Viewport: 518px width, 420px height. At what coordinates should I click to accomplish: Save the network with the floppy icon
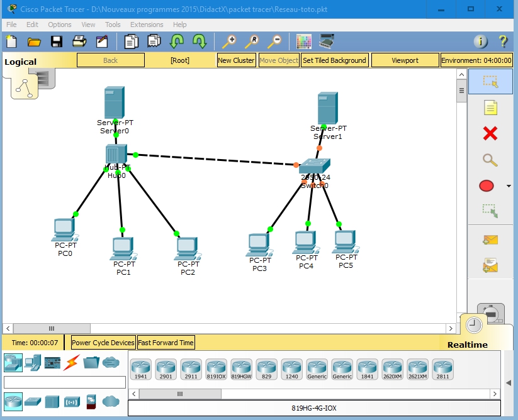tap(57, 42)
